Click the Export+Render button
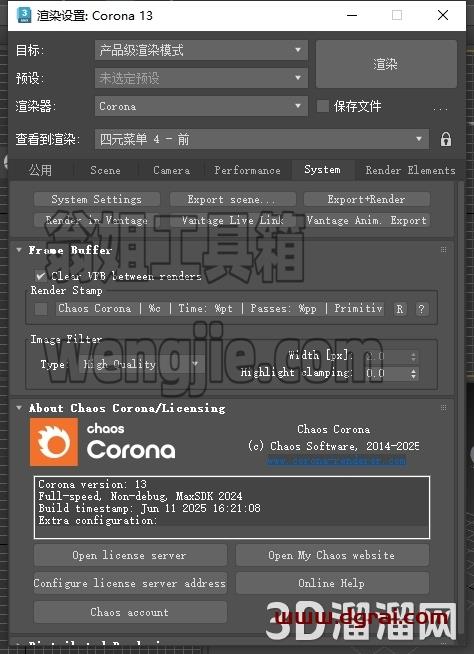 click(x=366, y=199)
